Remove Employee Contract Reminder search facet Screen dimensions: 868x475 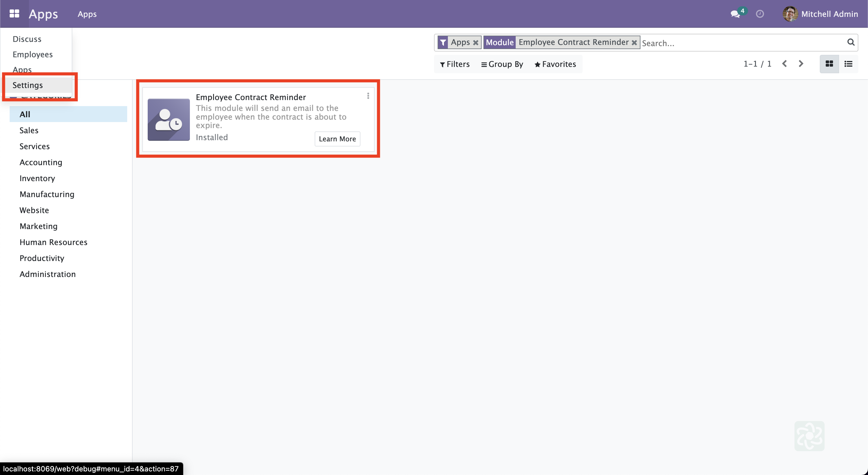click(x=634, y=43)
